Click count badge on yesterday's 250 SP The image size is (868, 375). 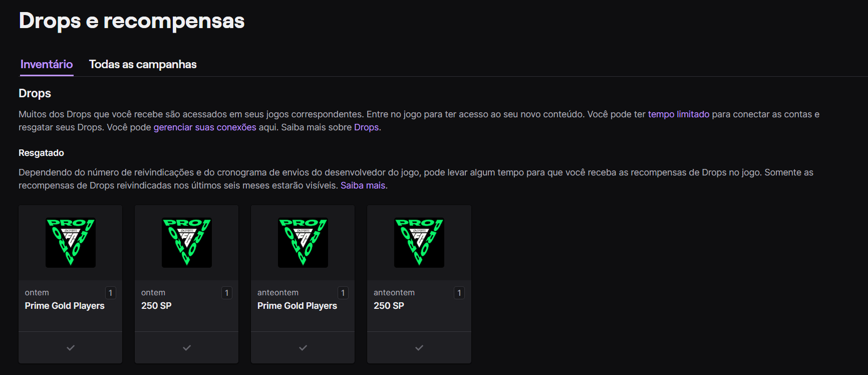227,293
